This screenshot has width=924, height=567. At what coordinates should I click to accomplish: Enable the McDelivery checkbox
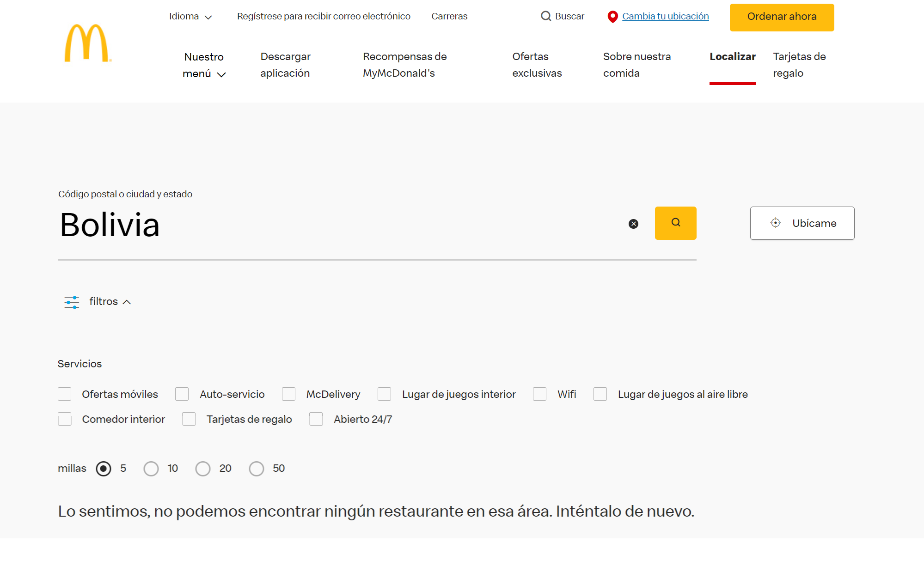[289, 394]
